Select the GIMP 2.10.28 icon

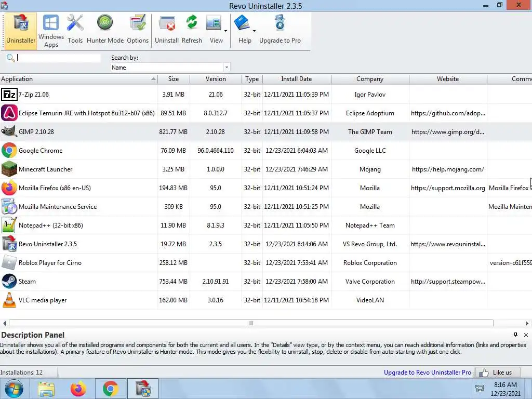click(9, 131)
